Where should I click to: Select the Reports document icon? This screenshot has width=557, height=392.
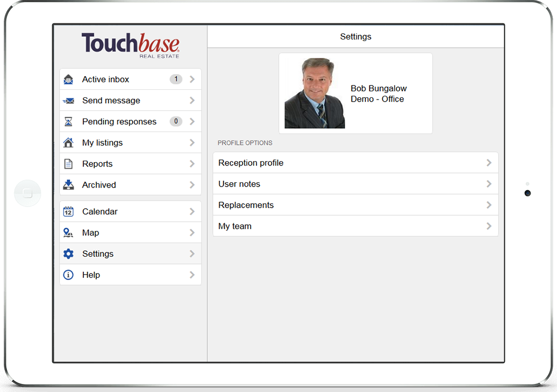click(x=68, y=163)
